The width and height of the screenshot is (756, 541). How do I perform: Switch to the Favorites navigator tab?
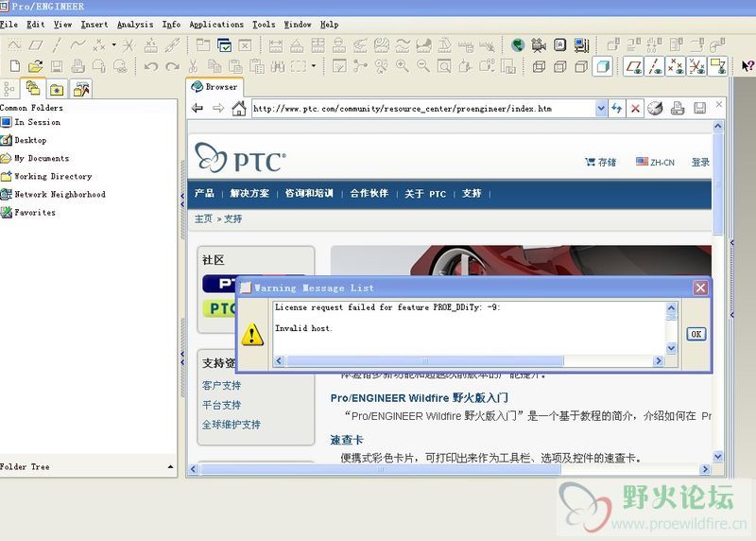click(x=57, y=89)
